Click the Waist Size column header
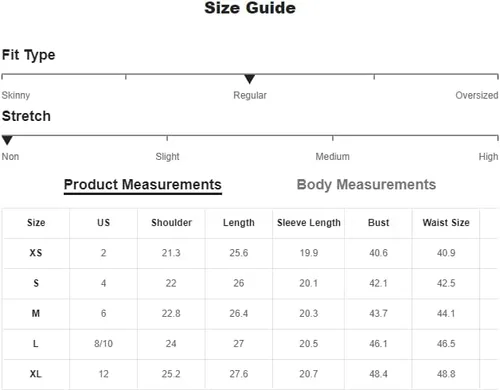The image size is (500, 390). (446, 223)
